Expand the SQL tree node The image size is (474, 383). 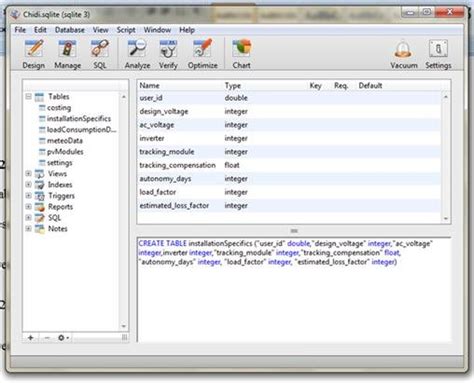coord(28,217)
